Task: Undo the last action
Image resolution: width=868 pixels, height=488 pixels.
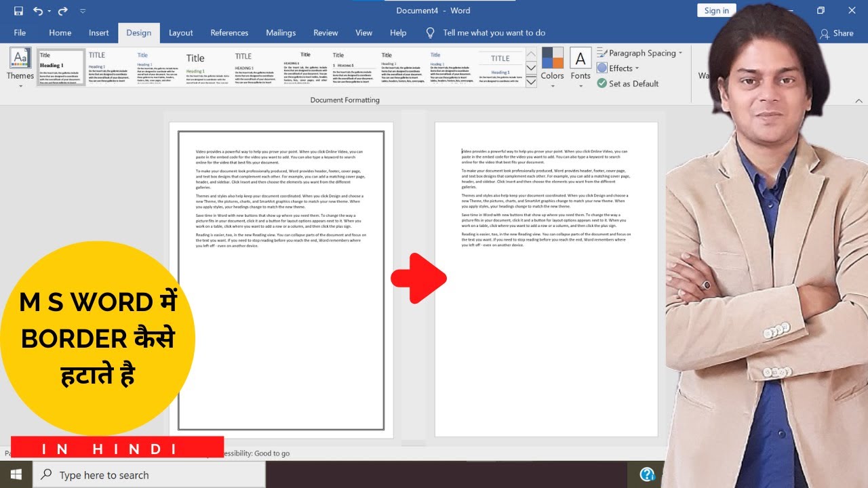Action: coord(37,11)
